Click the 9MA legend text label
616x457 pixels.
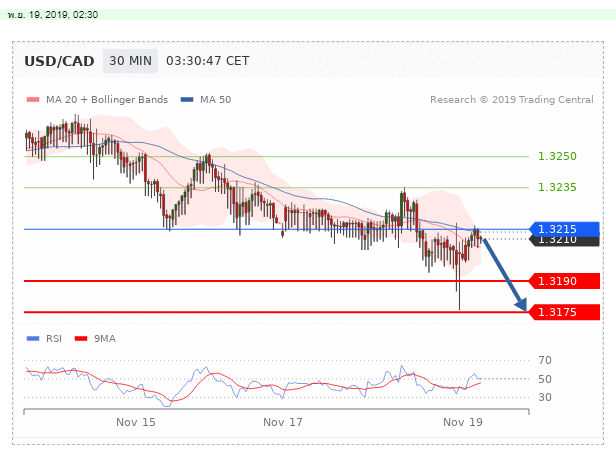point(105,339)
